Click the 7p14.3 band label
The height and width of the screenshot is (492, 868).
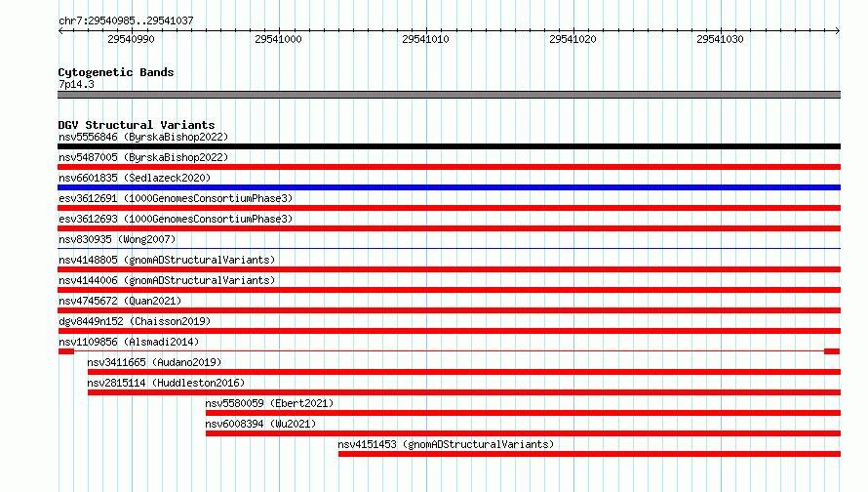tap(76, 84)
